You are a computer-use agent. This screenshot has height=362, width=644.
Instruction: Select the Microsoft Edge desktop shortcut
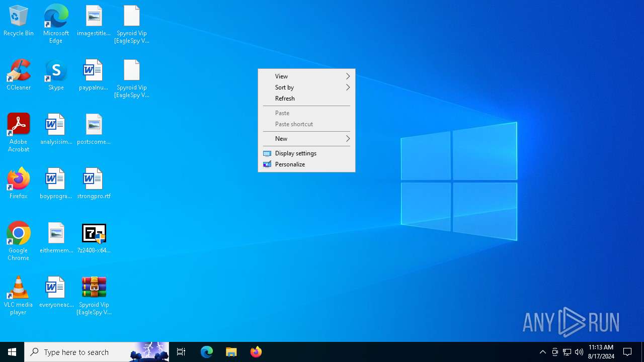pyautogui.click(x=56, y=24)
